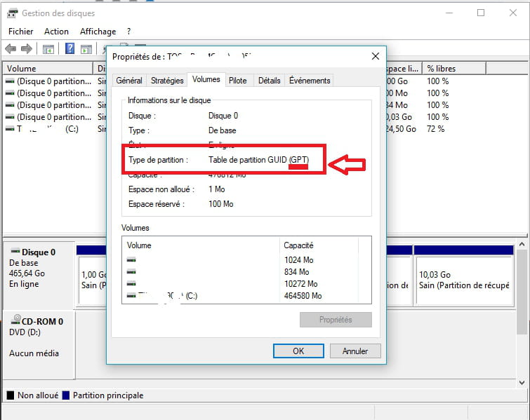The image size is (530, 420).
Task: Click the Forward arrow toolbar icon
Action: tap(27, 49)
